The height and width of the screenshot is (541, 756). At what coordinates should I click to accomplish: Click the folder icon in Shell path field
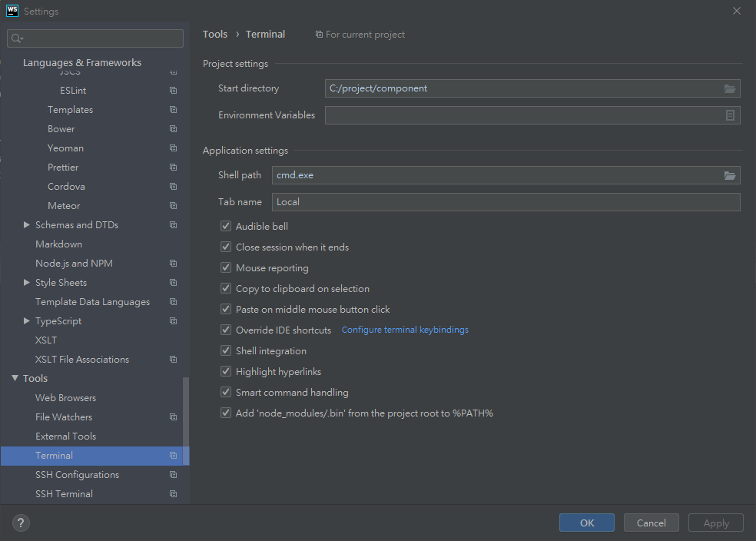[729, 175]
